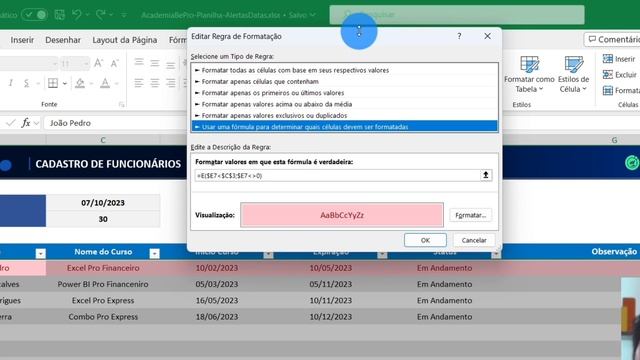Align text to top

pos(139,62)
